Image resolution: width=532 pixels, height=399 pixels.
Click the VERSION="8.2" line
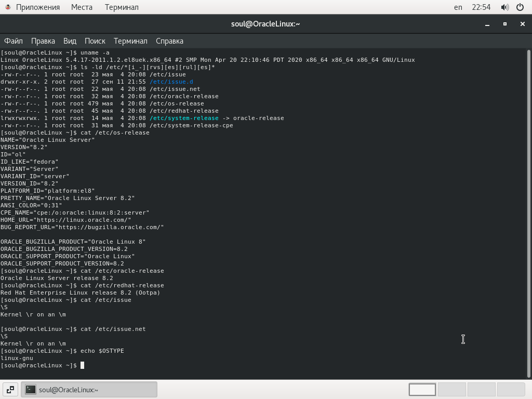tap(24, 147)
